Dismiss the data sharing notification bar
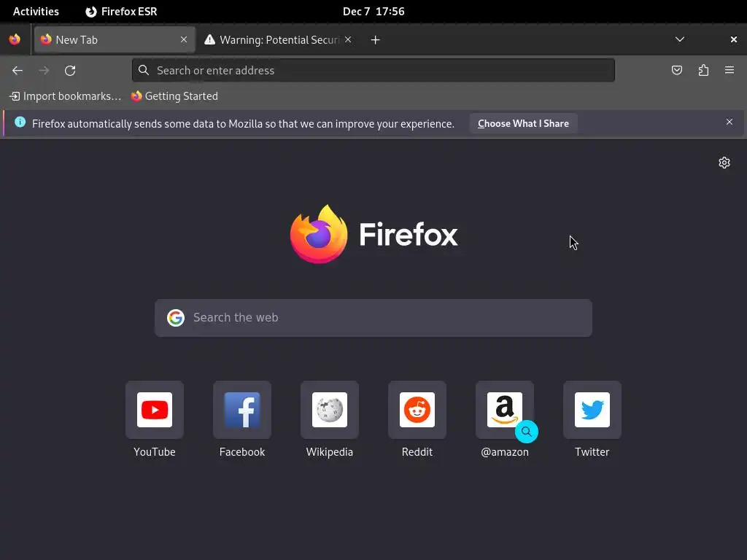Image resolution: width=747 pixels, height=560 pixels. [x=729, y=122]
